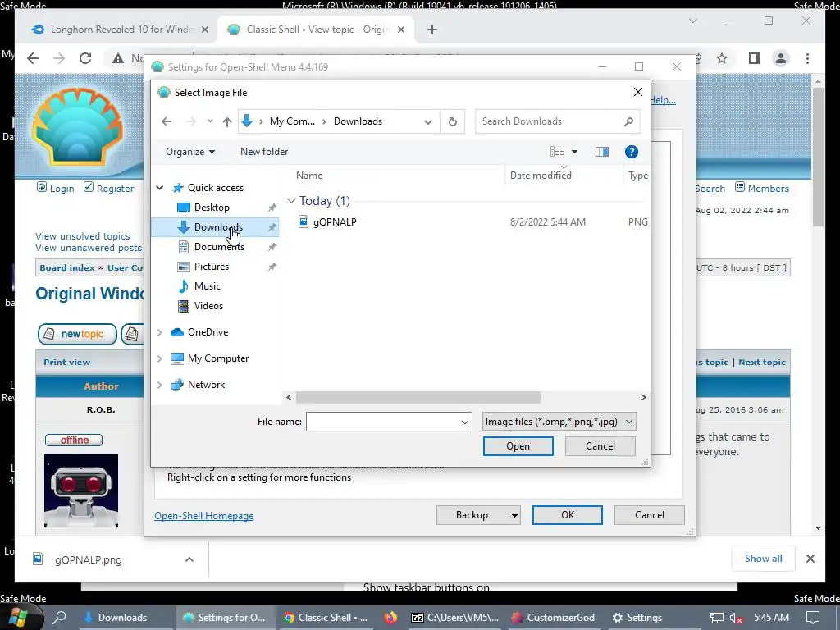Expand the address bar path dropdown
This screenshot has width=840, height=630.
click(x=428, y=121)
